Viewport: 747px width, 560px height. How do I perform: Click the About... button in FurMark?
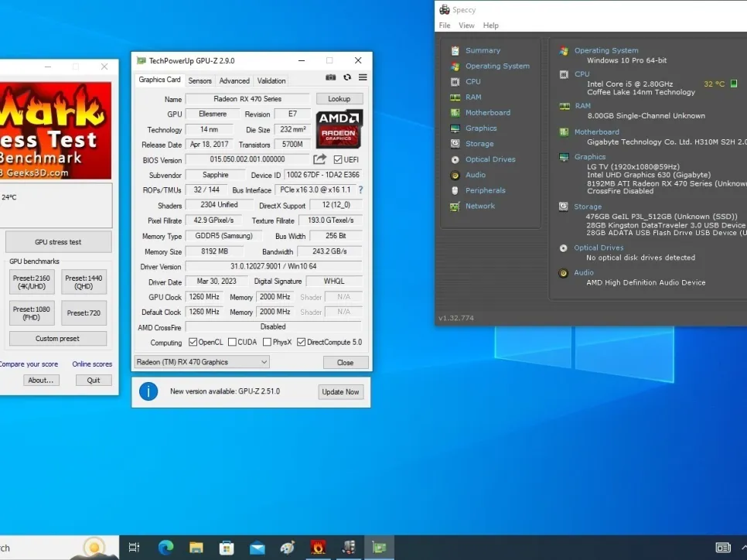[x=41, y=381]
